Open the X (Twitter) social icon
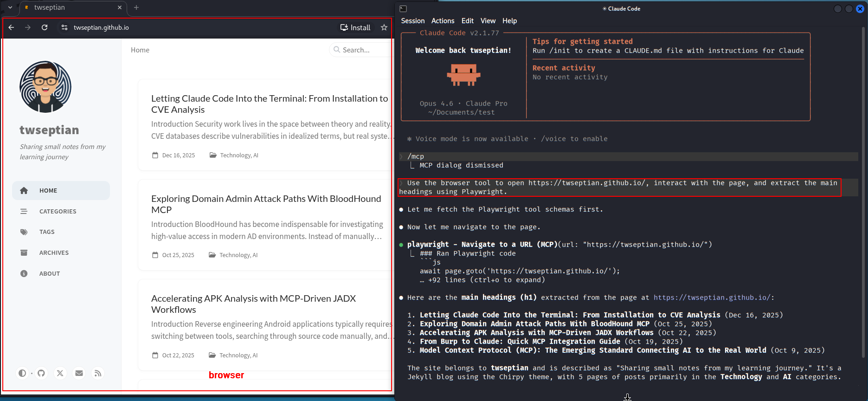The width and height of the screenshot is (868, 401). 60,373
